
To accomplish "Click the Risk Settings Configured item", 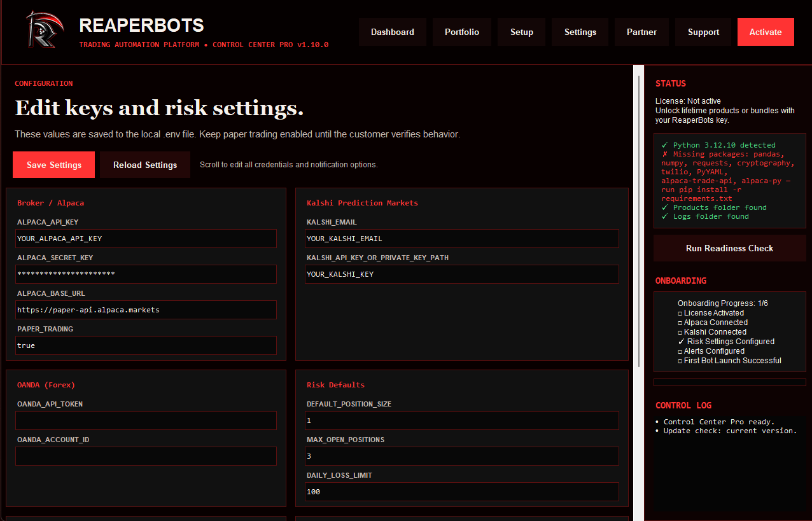I will point(726,342).
